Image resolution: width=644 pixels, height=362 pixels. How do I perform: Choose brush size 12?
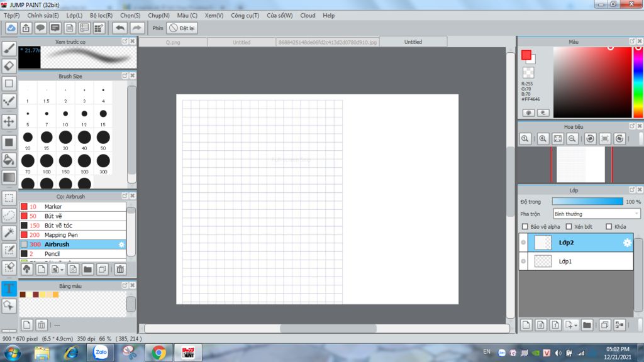tap(84, 116)
